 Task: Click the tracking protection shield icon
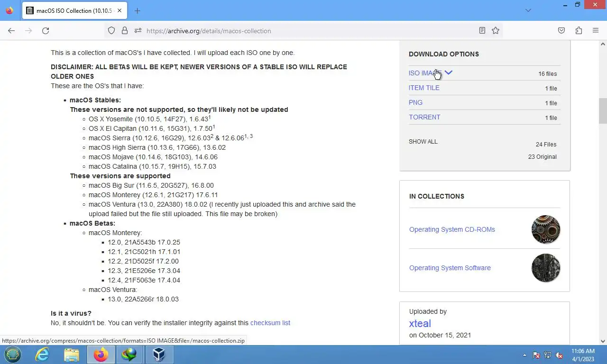point(111,30)
